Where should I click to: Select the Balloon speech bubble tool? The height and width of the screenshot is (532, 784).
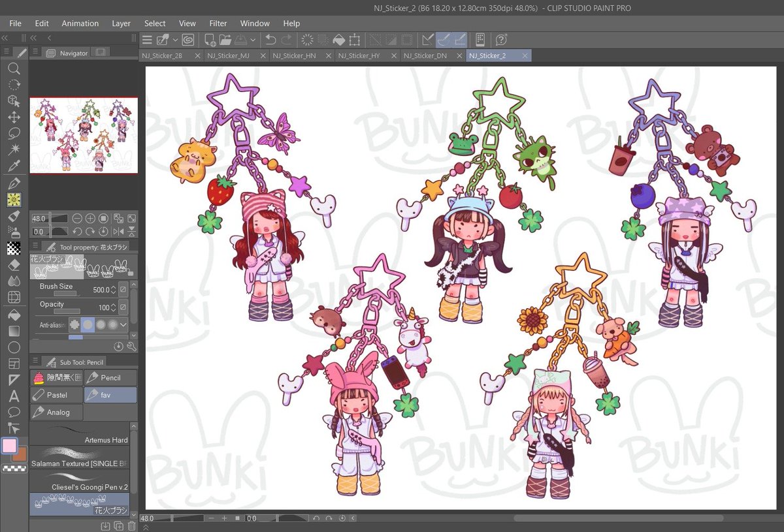(x=14, y=413)
